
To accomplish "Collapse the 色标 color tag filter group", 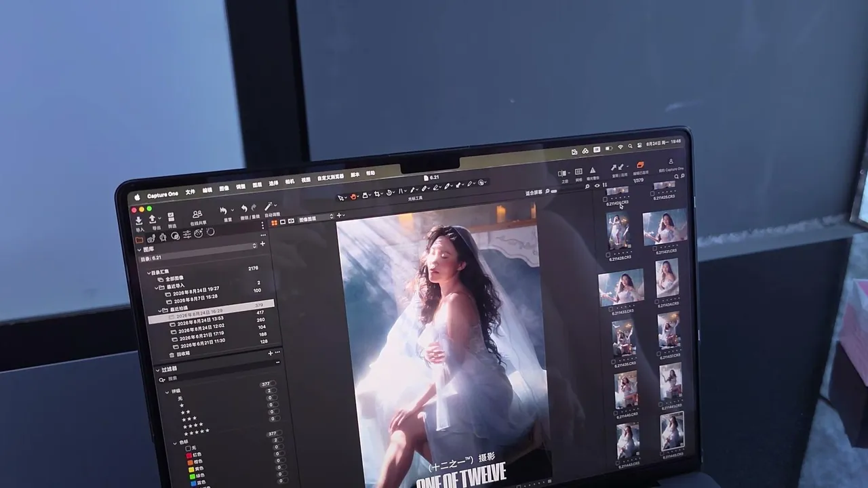I will [175, 443].
